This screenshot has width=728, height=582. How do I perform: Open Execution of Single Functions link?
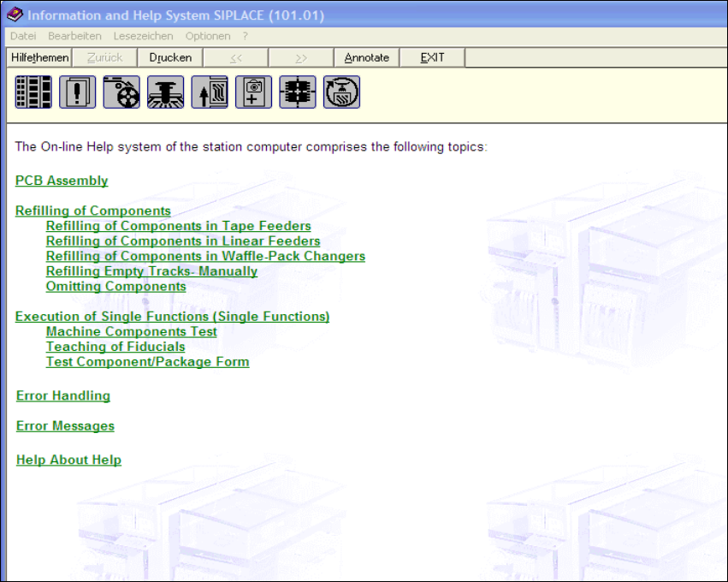[x=172, y=317]
